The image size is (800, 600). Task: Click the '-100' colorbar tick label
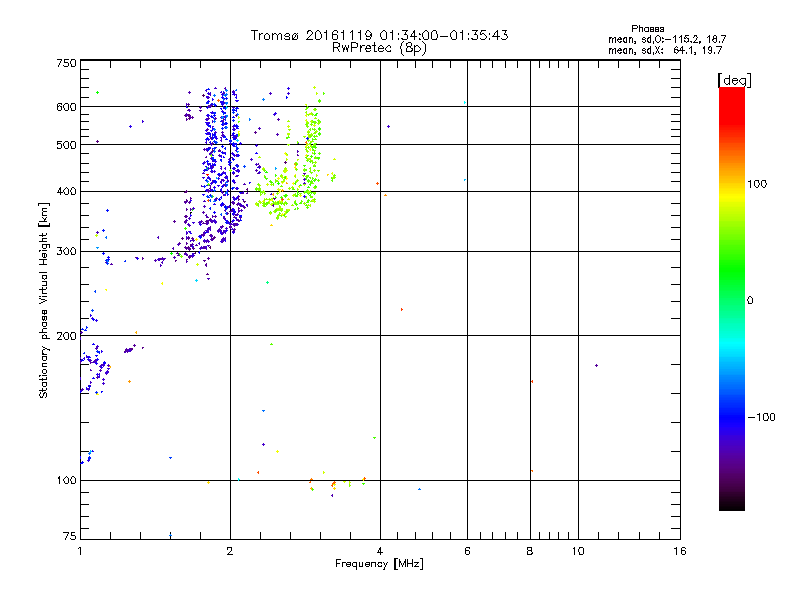coord(762,417)
